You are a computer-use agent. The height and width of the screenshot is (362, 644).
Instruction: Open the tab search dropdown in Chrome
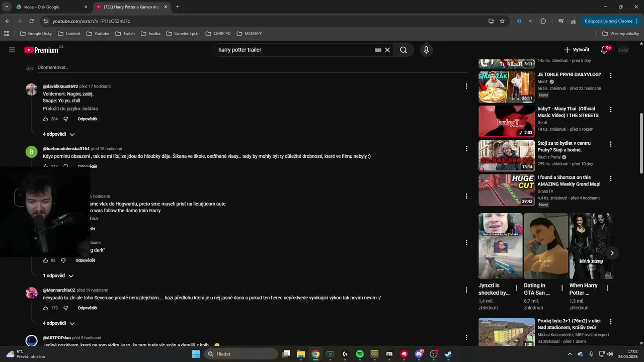7,7
